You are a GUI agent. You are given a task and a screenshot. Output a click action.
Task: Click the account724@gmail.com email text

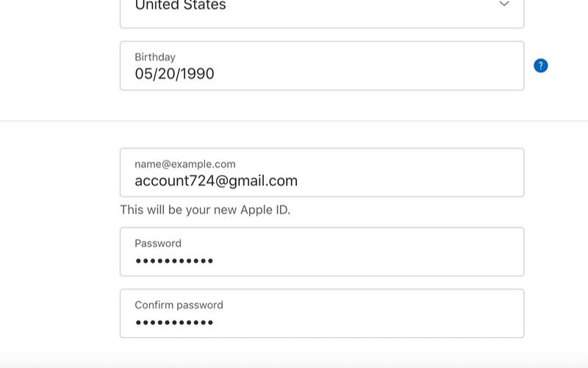tap(216, 180)
